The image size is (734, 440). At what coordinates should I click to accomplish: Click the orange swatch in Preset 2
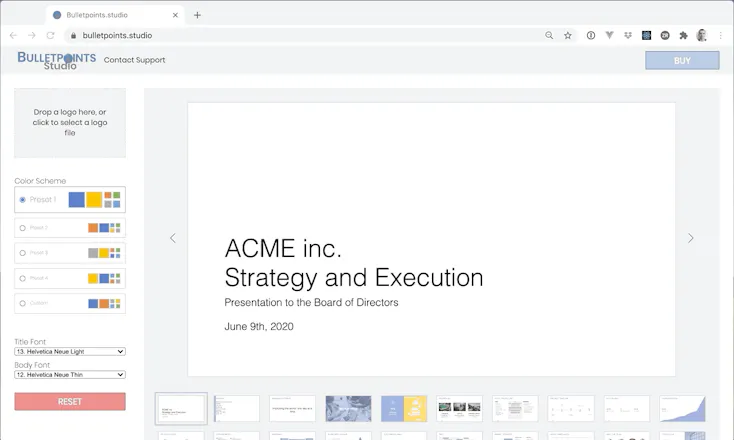93,228
